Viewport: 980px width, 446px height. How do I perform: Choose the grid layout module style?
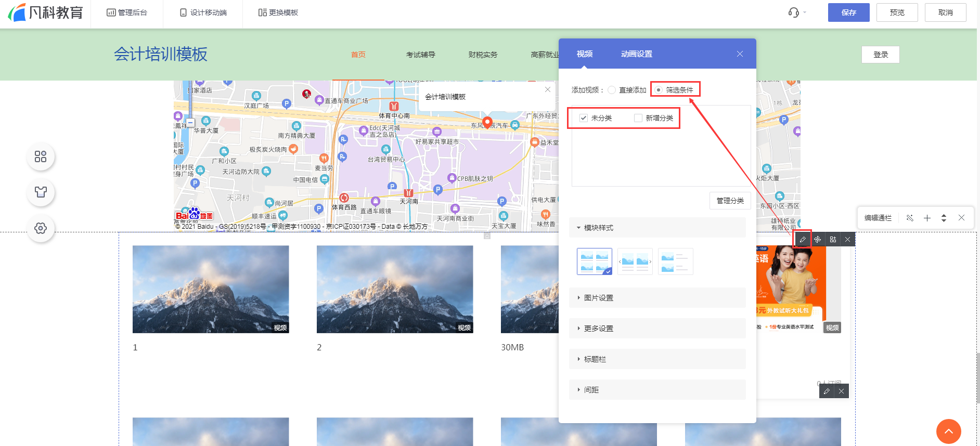pos(595,261)
